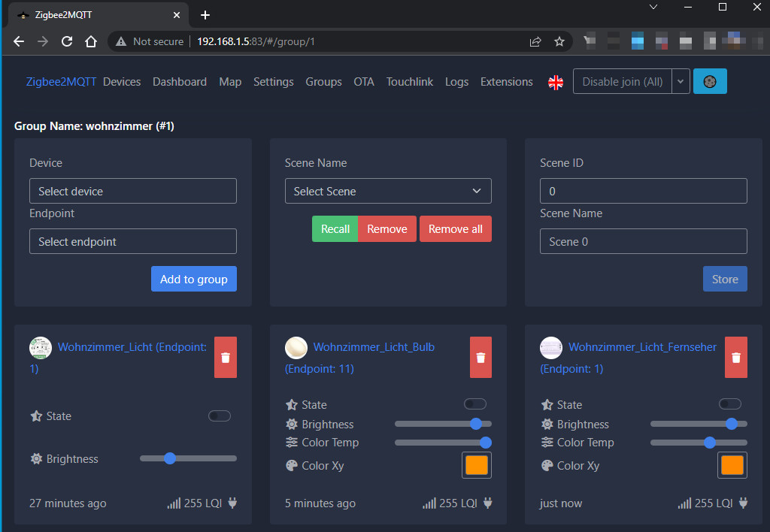The height and width of the screenshot is (532, 770).
Task: Open the Select Scene dropdown
Action: [388, 191]
